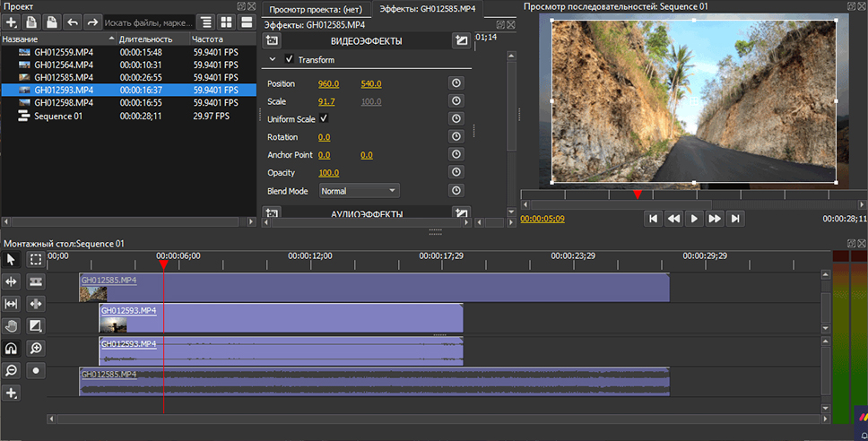Select the Pointer tool in timeline toolbar
This screenshot has width=868, height=441.
tap(12, 259)
